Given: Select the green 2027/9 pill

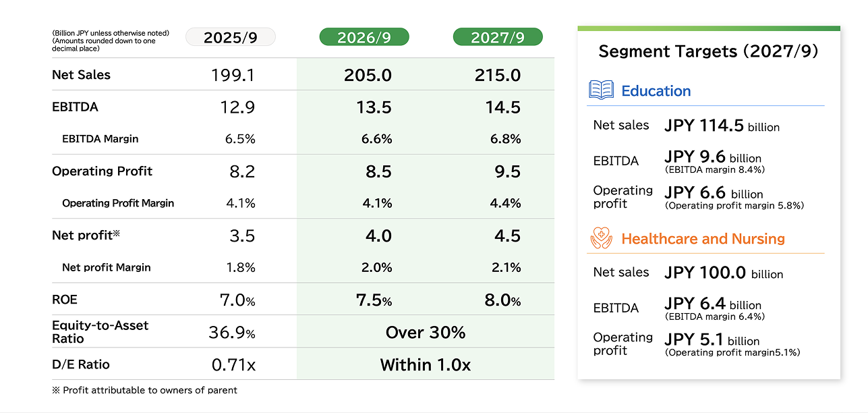Looking at the screenshot, I should (x=498, y=37).
